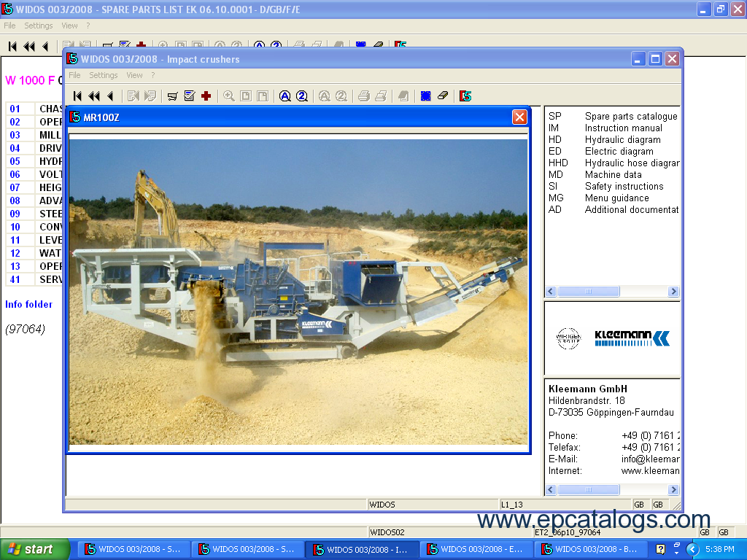Click the right of the two greyed page-view icons
Viewport: 747px width, 560px height.
click(263, 96)
